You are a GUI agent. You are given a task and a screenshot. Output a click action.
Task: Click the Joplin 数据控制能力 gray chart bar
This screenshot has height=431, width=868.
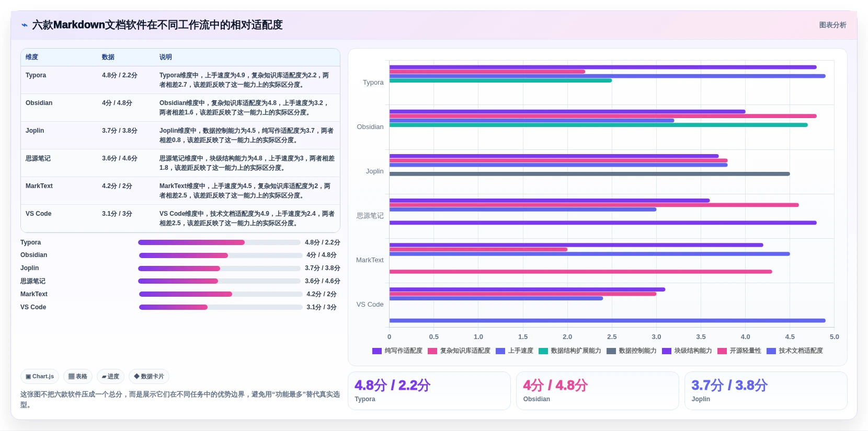click(589, 174)
